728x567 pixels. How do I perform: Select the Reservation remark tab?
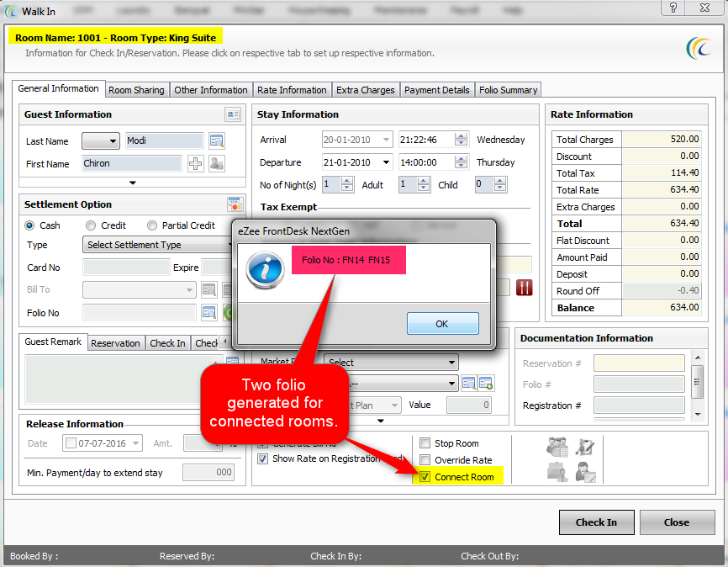(116, 343)
